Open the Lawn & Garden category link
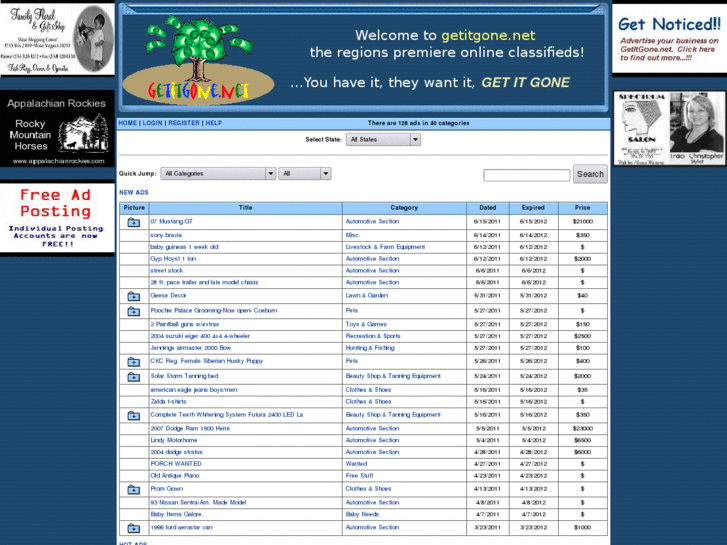This screenshot has width=727, height=545. [x=367, y=295]
